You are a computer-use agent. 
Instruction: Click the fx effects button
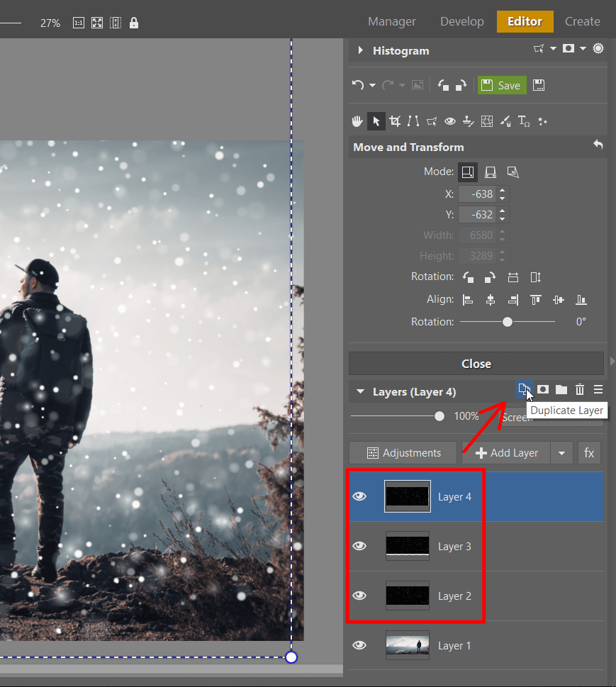[x=589, y=453]
